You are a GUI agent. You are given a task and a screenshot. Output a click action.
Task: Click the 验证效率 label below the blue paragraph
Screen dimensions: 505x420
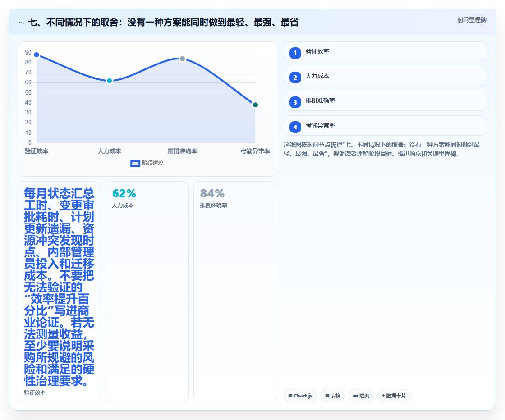[x=35, y=393]
